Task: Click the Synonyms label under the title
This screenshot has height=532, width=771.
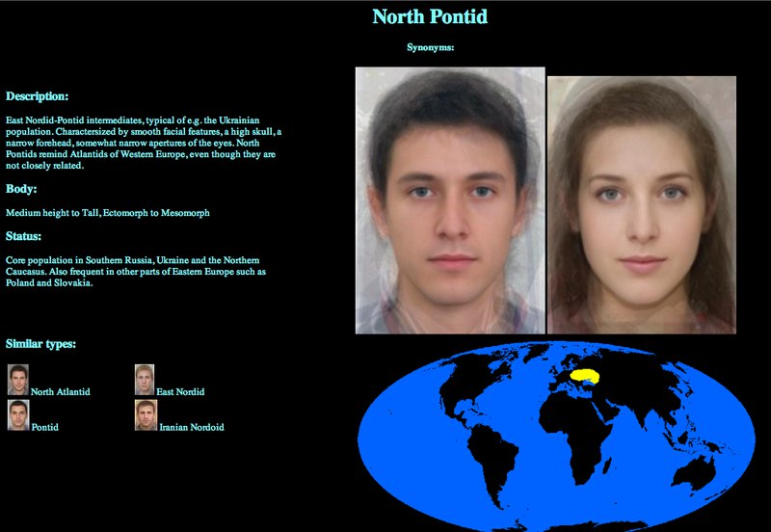Action: [430, 46]
